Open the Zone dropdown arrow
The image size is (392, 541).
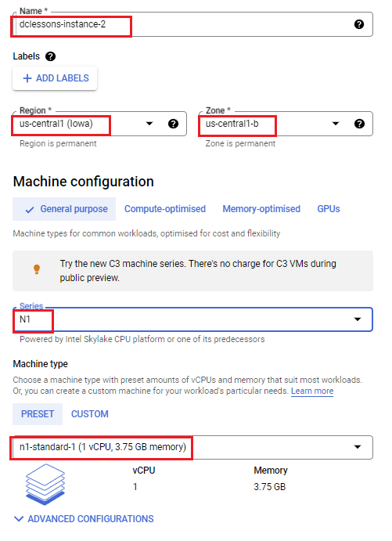(x=336, y=124)
